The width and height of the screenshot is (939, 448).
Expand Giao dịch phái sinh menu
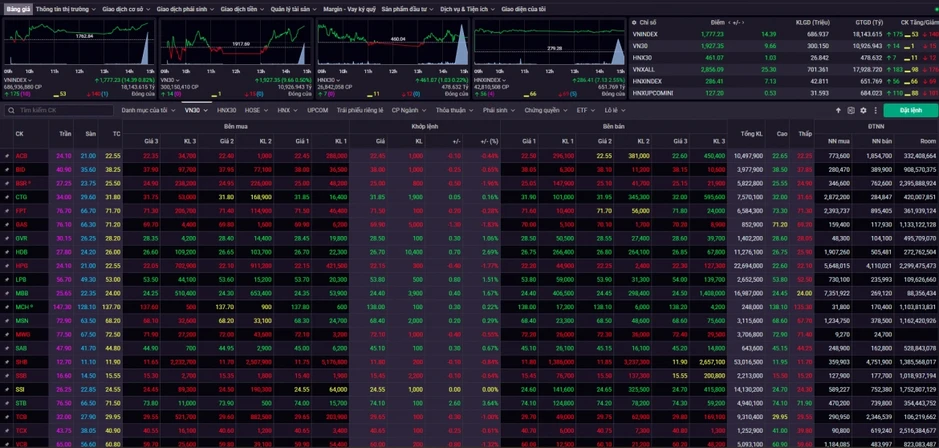186,10
